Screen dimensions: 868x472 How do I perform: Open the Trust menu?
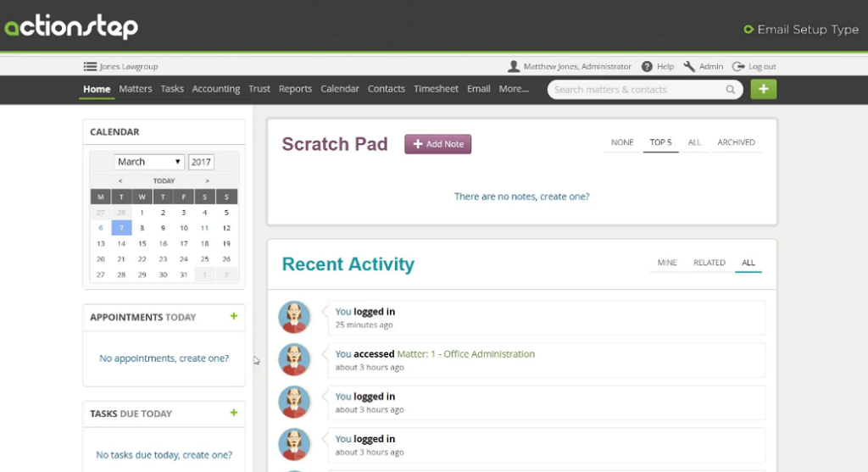click(x=259, y=88)
